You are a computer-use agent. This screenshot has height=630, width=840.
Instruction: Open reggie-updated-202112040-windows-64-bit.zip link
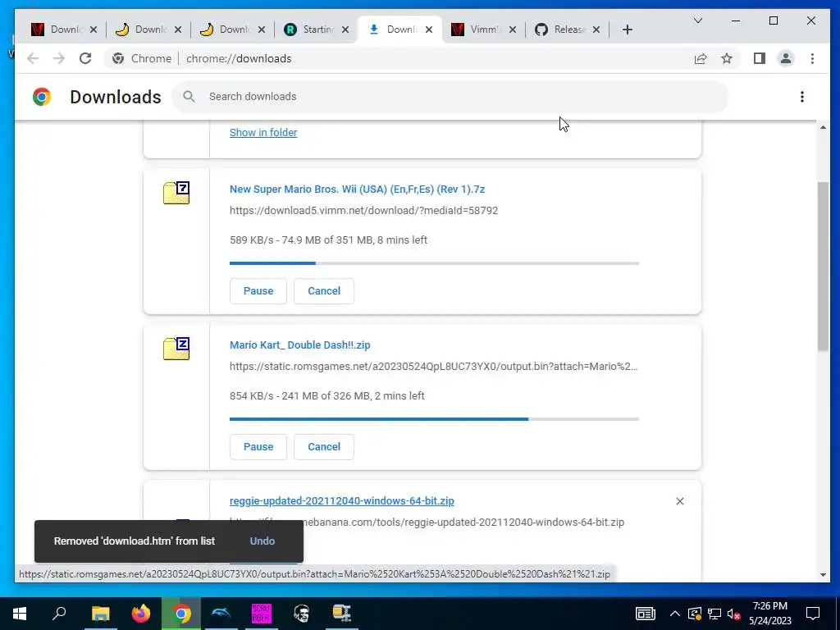[342, 501]
